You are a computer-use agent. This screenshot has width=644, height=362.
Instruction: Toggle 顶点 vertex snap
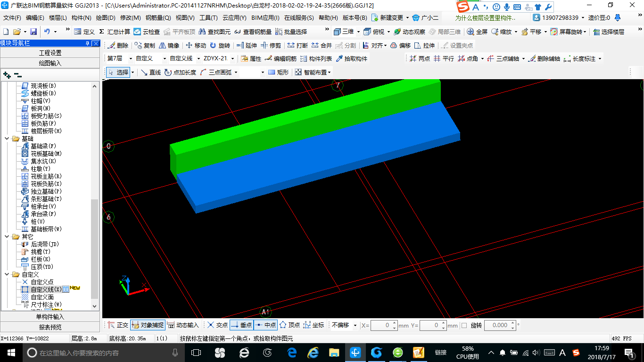(289, 325)
